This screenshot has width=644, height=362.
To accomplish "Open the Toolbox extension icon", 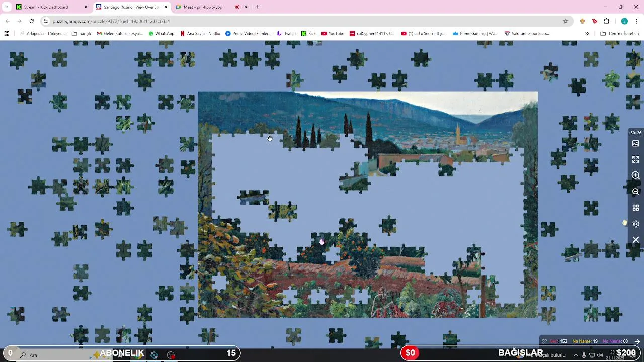I will pyautogui.click(x=594, y=21).
